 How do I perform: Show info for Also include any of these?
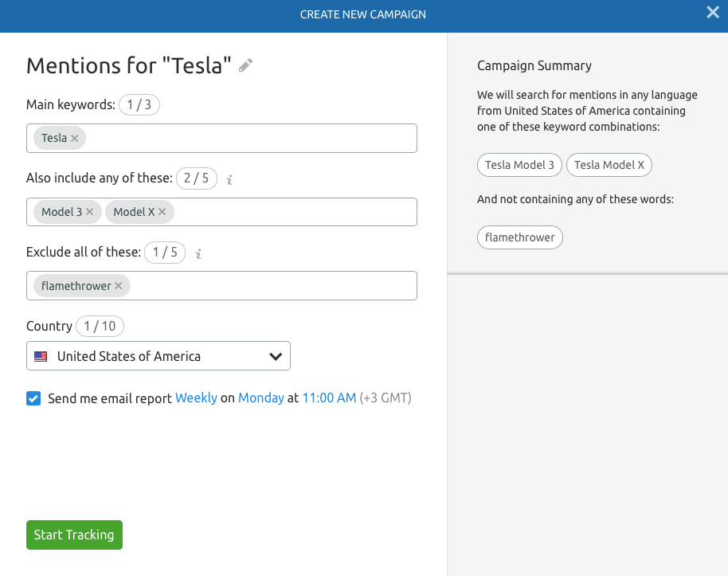[x=229, y=179]
